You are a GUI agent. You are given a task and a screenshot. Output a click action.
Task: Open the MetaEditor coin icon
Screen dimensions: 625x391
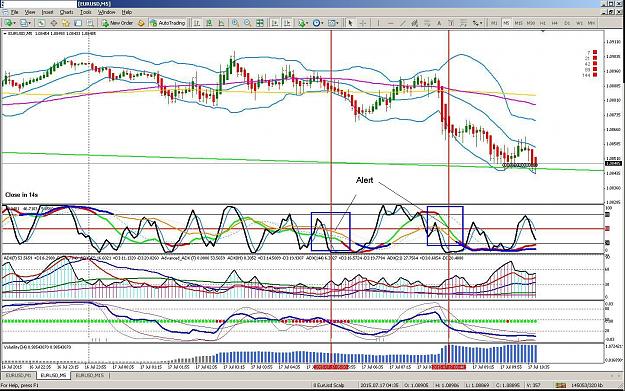[x=141, y=23]
